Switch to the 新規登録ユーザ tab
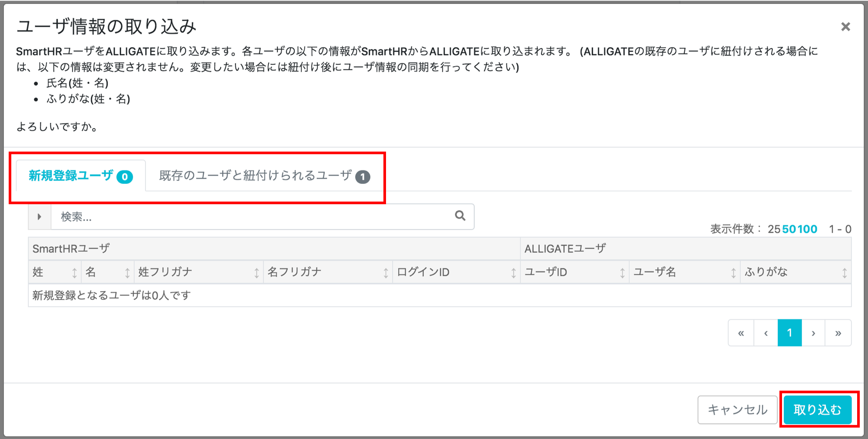This screenshot has height=439, width=868. [81, 176]
